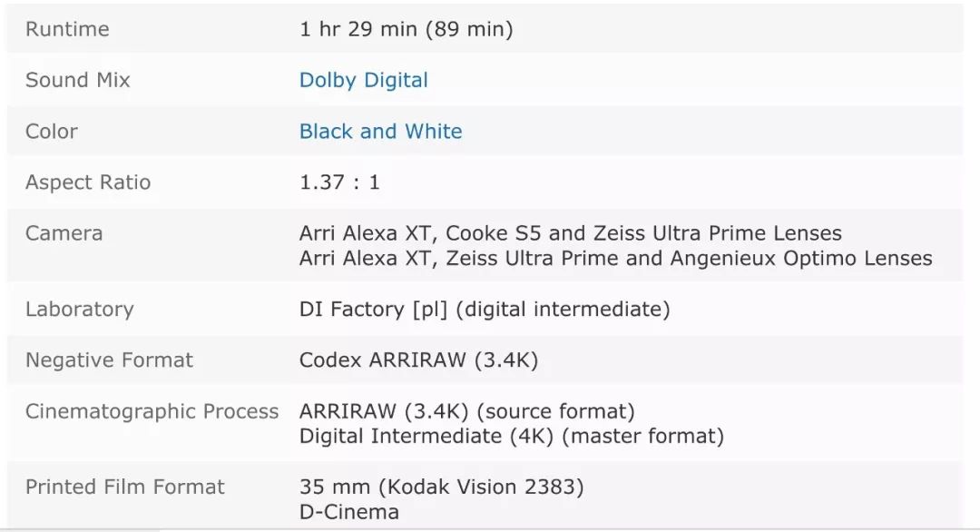980x532 pixels.
Task: Click the Printed Film Format label
Action: 124,487
